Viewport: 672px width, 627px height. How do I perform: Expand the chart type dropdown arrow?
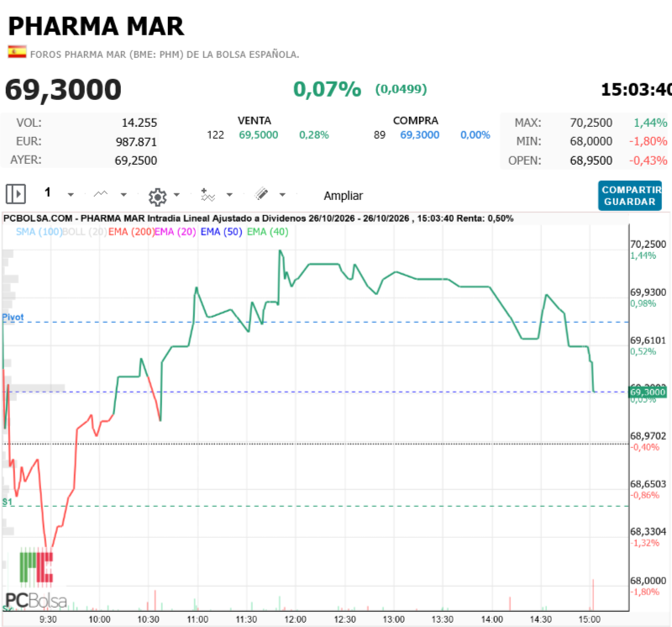tap(123, 195)
